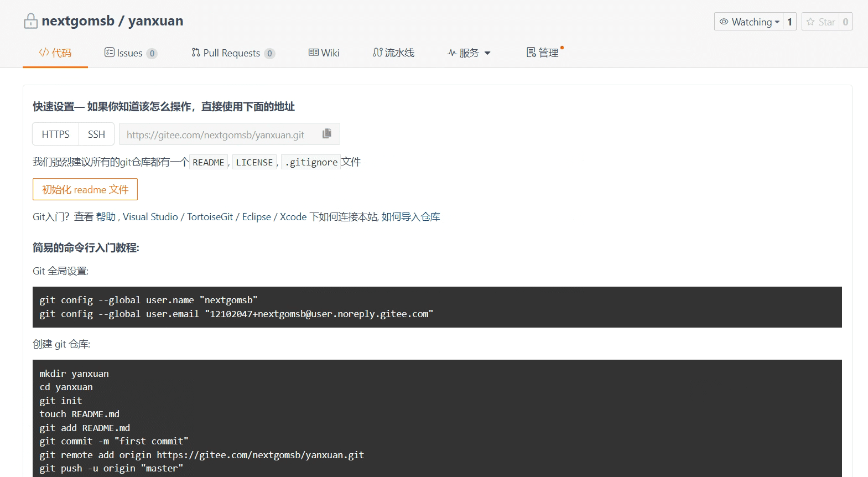The image size is (868, 477).
Task: Click the git config user.email line
Action: coord(236,314)
